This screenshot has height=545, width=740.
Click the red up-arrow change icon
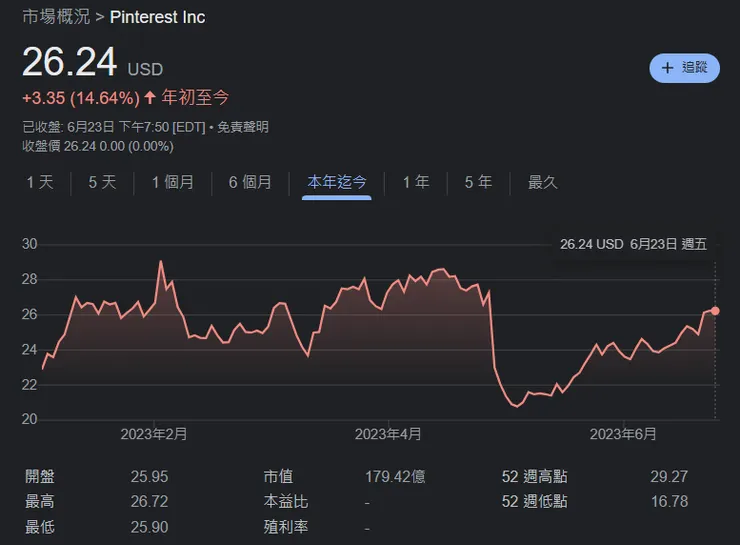pos(150,98)
